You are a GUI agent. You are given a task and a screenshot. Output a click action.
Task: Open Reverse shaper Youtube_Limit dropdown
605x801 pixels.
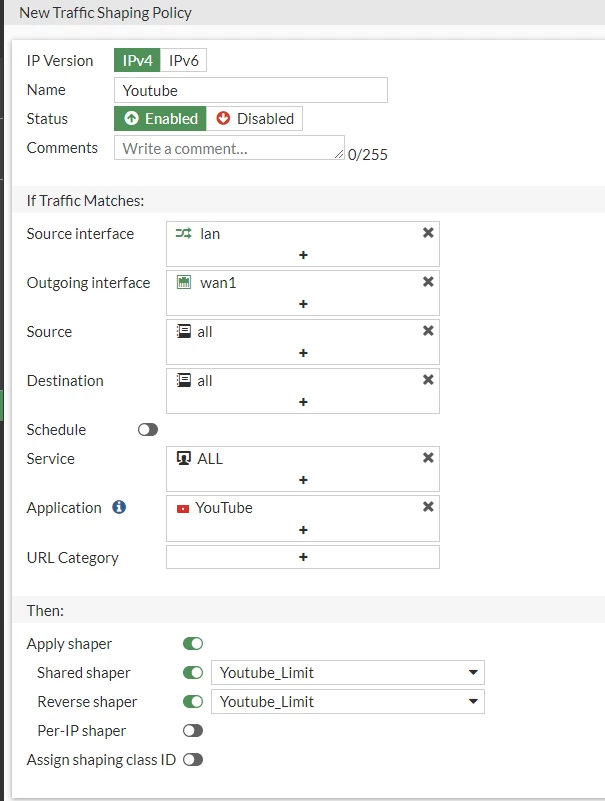[347, 702]
